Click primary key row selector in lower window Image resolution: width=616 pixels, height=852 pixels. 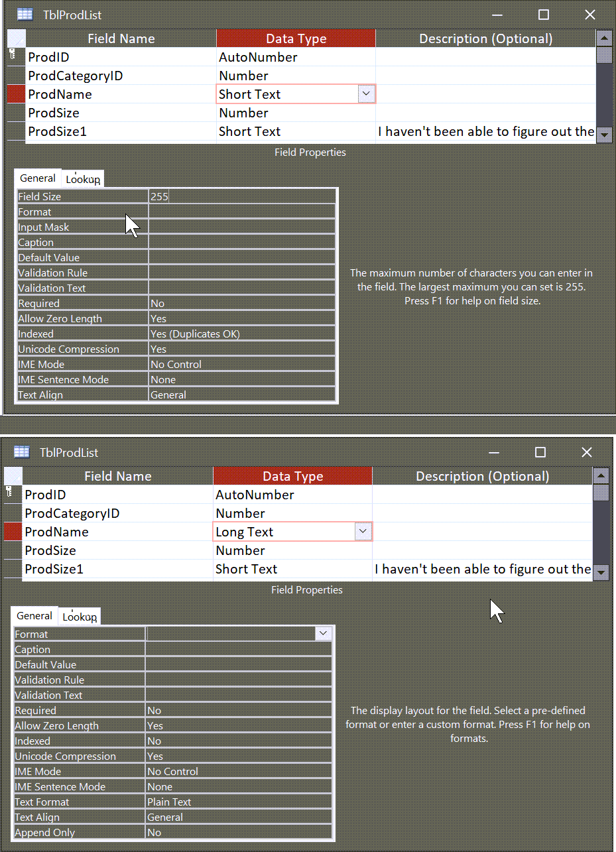click(x=13, y=494)
